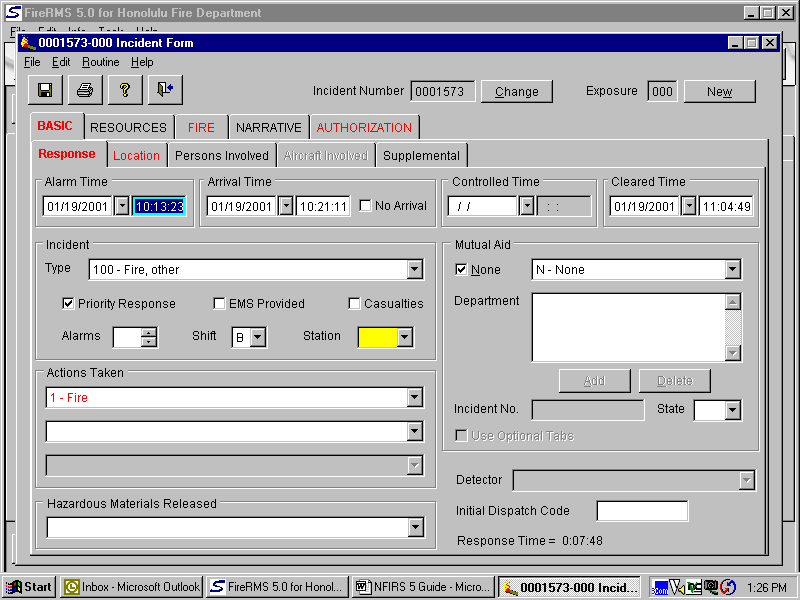This screenshot has height=600, width=800.
Task: Expand Hazardous Materials Released dropdown
Action: (415, 528)
